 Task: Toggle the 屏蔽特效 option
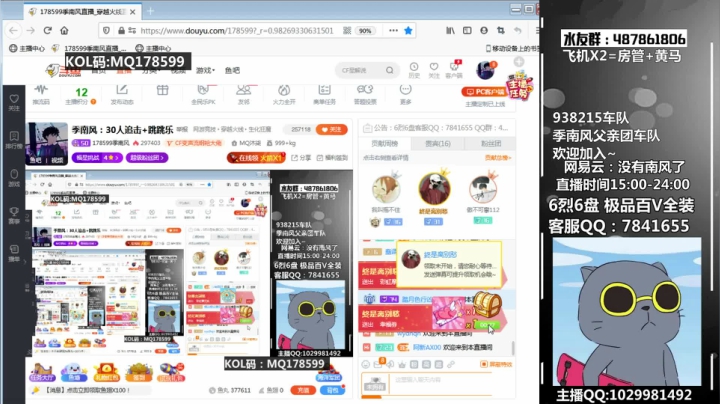(x=496, y=364)
